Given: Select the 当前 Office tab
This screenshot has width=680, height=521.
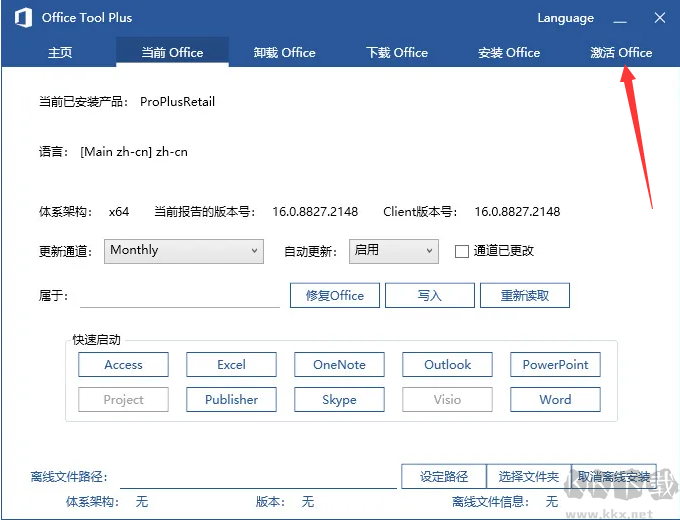Looking at the screenshot, I should (x=172, y=52).
